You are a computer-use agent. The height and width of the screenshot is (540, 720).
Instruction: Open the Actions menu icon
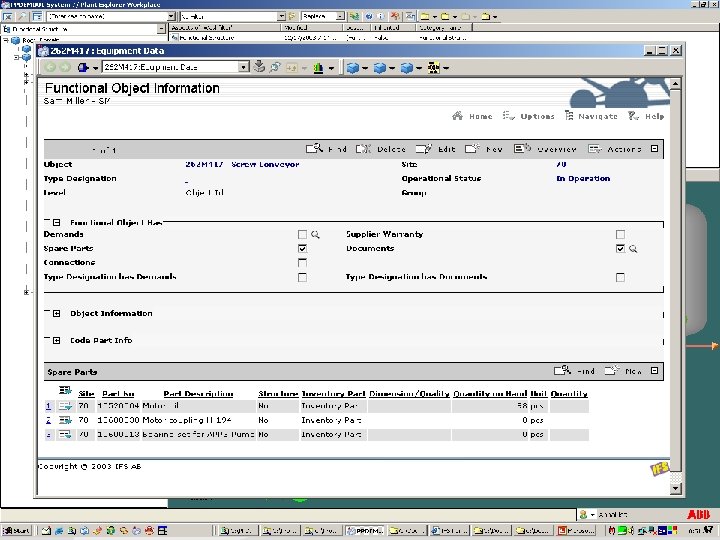[x=595, y=149]
